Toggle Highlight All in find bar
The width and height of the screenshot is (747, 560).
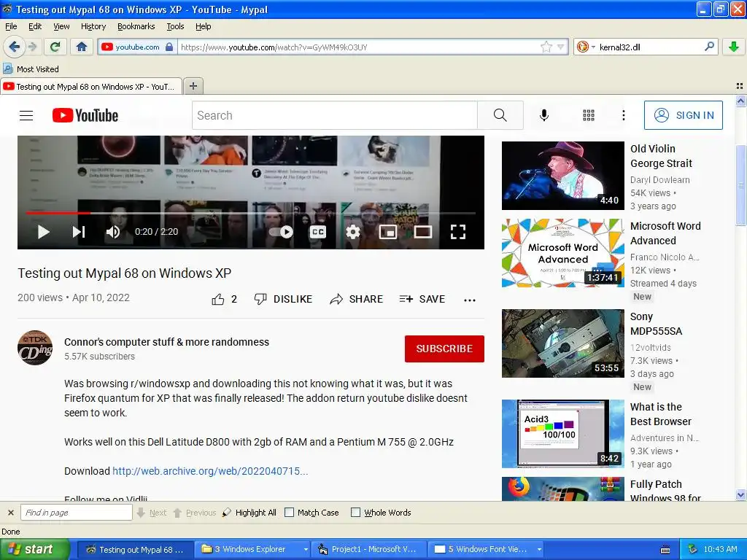249,513
